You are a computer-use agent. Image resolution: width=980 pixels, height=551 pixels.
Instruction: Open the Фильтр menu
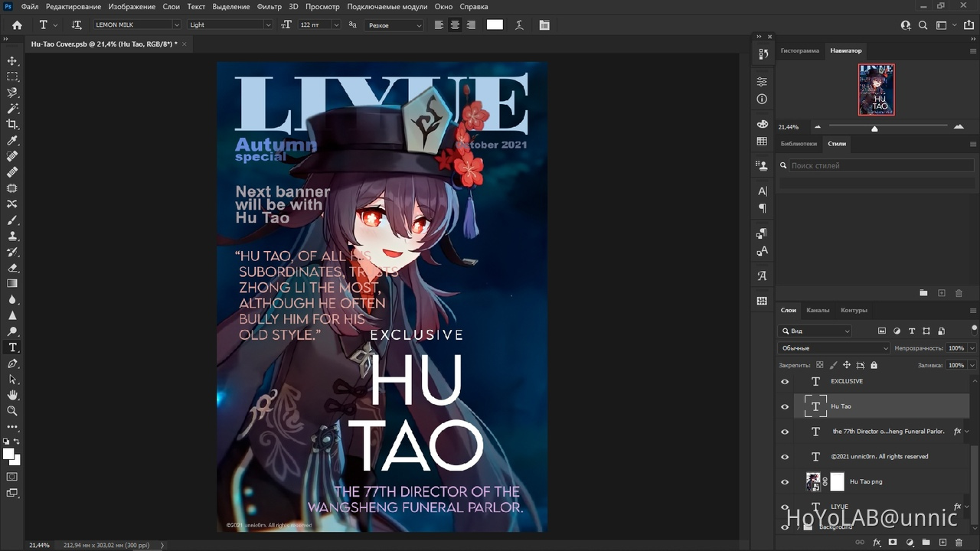[x=269, y=7]
